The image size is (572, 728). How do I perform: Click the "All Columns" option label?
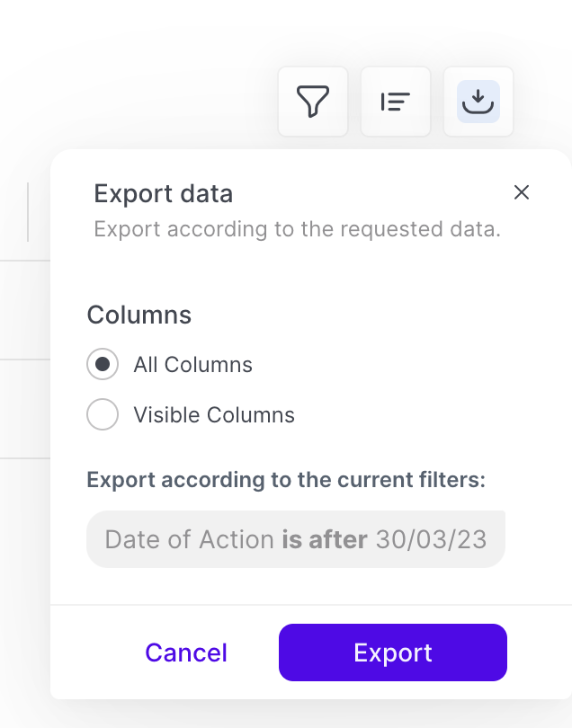click(192, 365)
